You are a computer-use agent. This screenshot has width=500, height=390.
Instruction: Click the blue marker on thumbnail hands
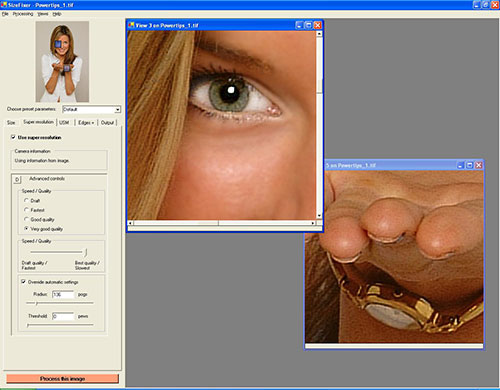click(66, 68)
